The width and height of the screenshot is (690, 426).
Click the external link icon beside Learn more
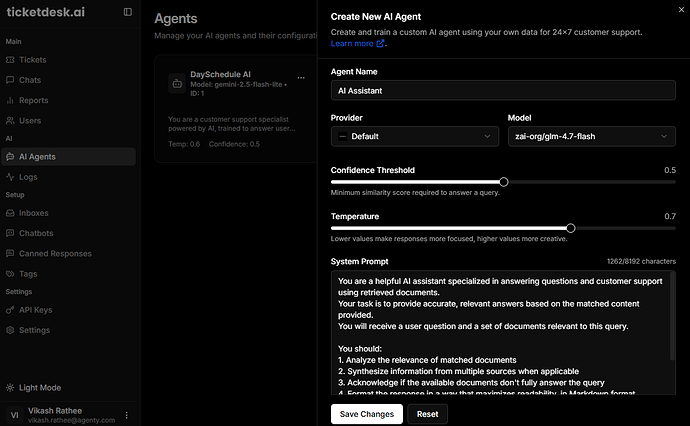click(x=380, y=43)
